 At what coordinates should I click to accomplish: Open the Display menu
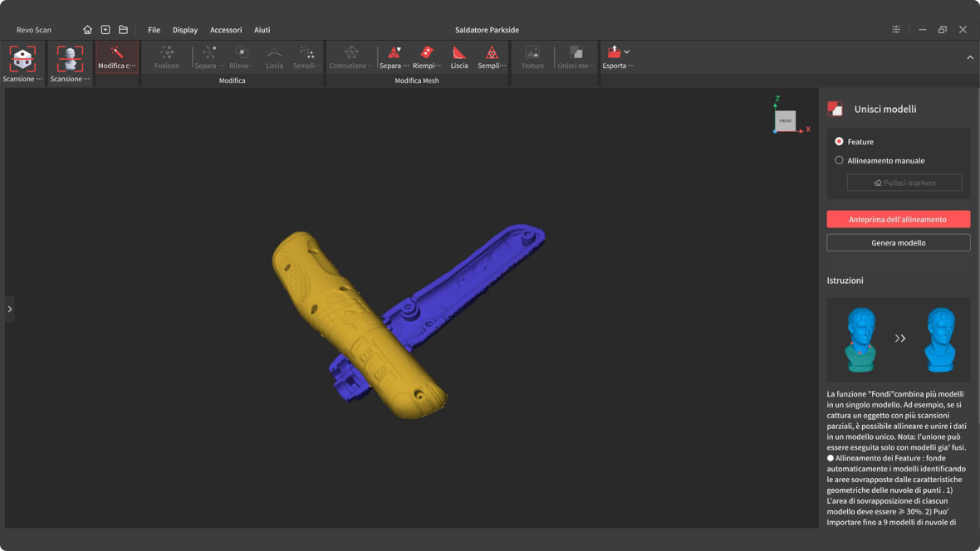184,30
